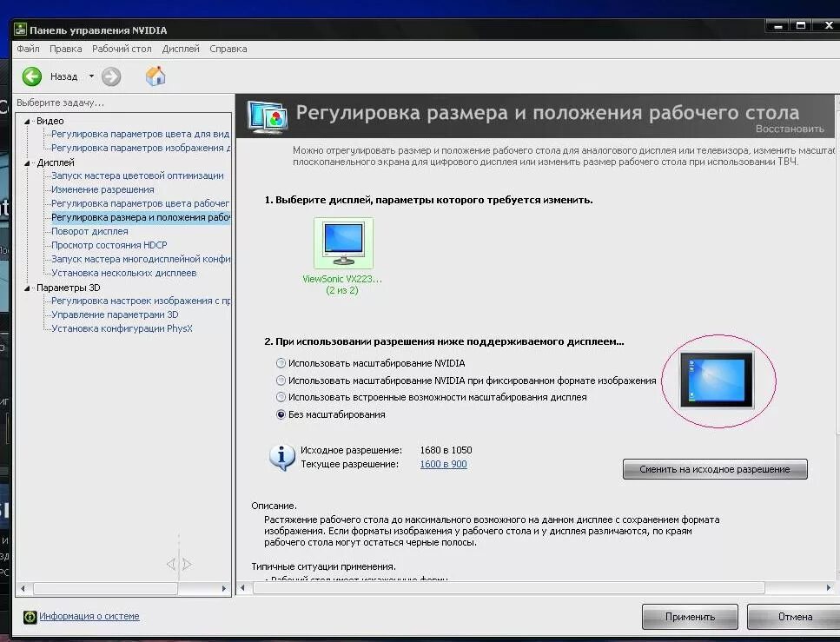Click the Параметры 3D category label
The width and height of the screenshot is (840, 642).
(x=68, y=288)
